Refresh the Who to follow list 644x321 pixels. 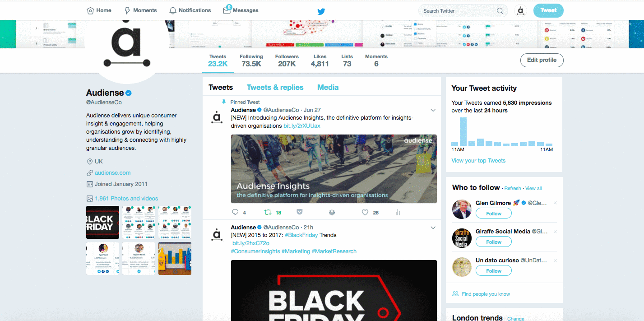(513, 188)
